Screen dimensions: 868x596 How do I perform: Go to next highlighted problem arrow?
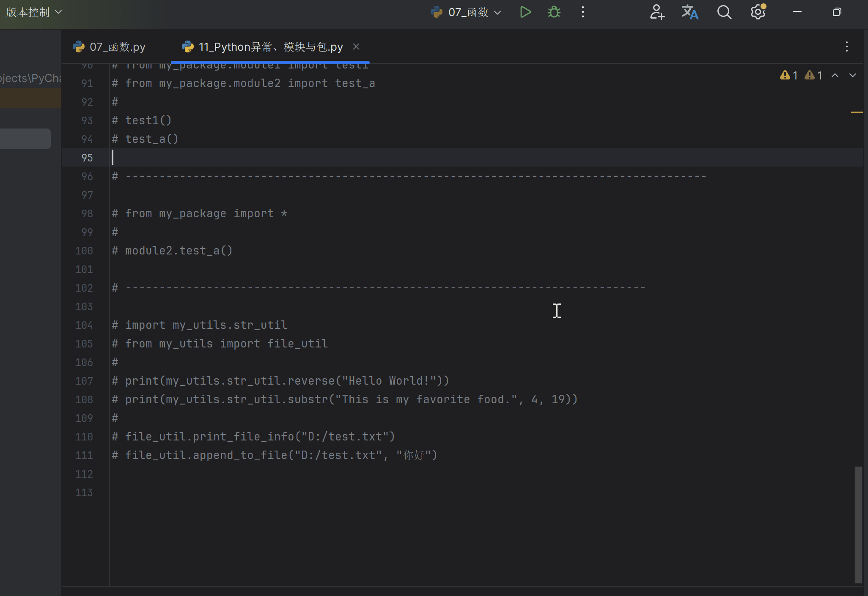tap(852, 76)
